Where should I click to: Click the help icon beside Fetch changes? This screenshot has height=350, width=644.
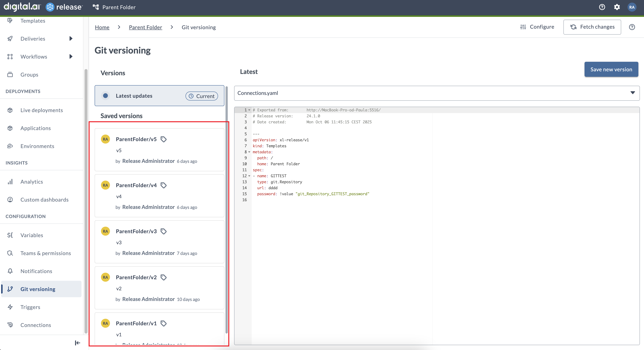point(632,27)
